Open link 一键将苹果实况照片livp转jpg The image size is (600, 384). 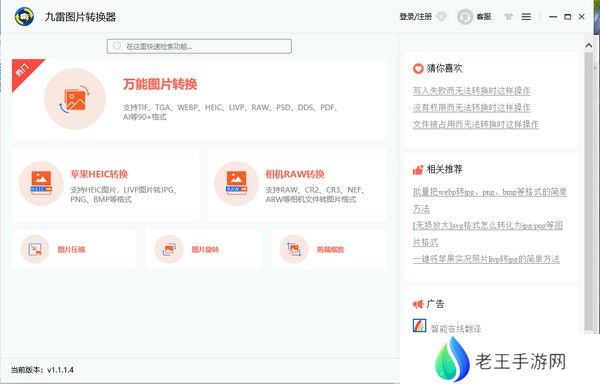[x=486, y=259]
